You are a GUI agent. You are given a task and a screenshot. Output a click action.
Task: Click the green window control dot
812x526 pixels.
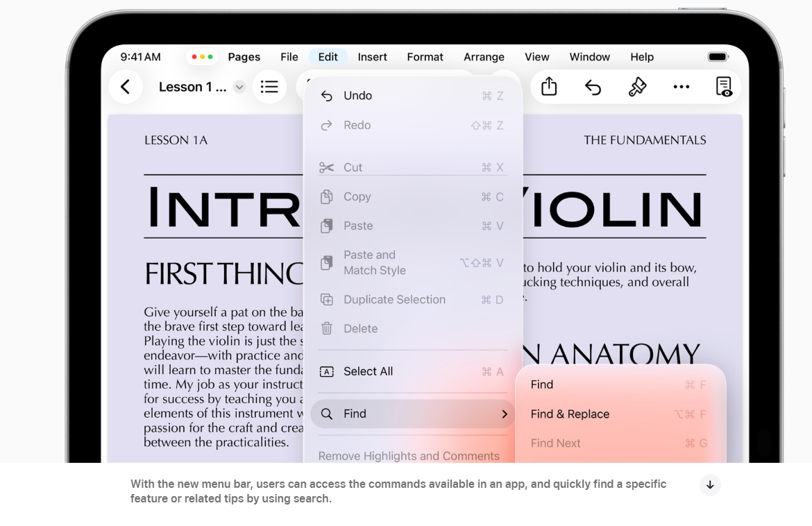(210, 57)
